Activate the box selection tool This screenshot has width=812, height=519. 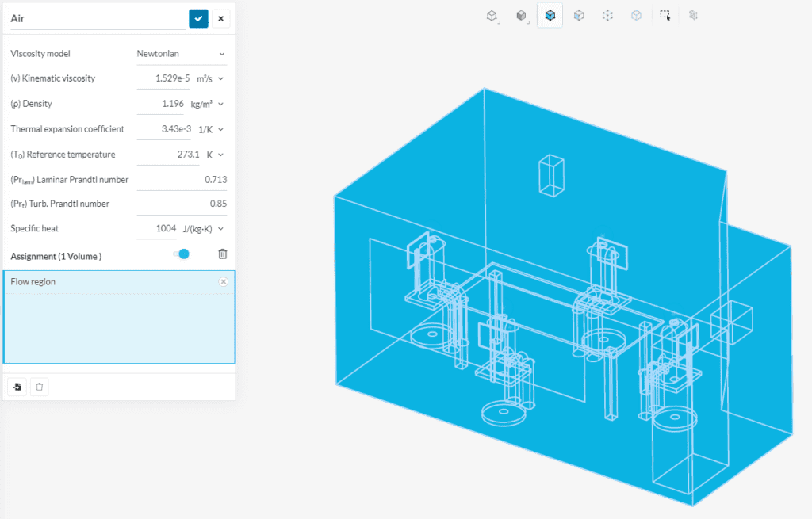point(665,15)
